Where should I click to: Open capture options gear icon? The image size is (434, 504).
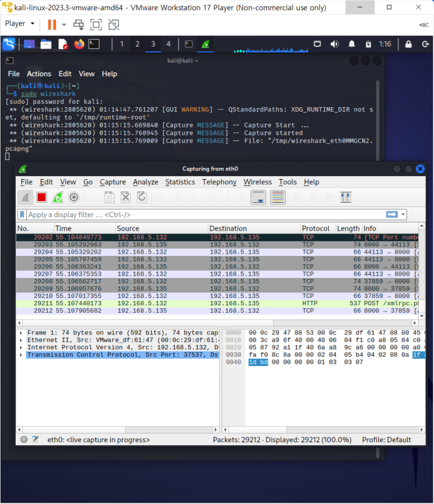pos(74,198)
